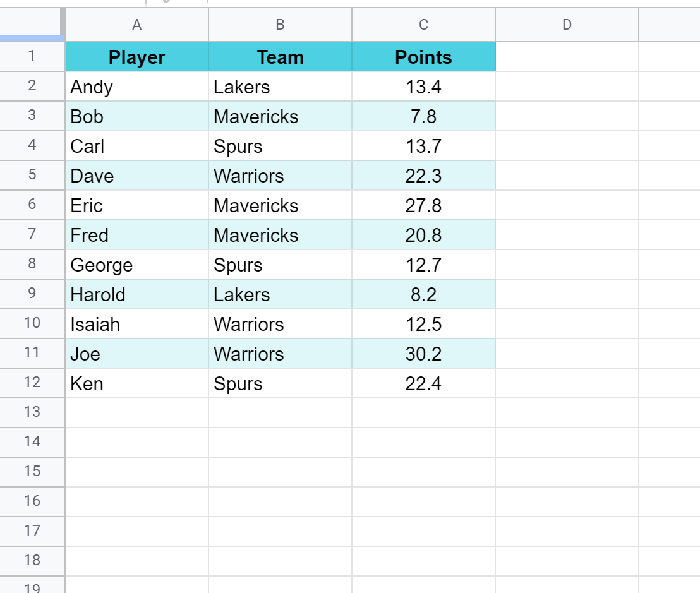The image size is (700, 593).
Task: Select the cell containing Andy
Action: [x=136, y=87]
